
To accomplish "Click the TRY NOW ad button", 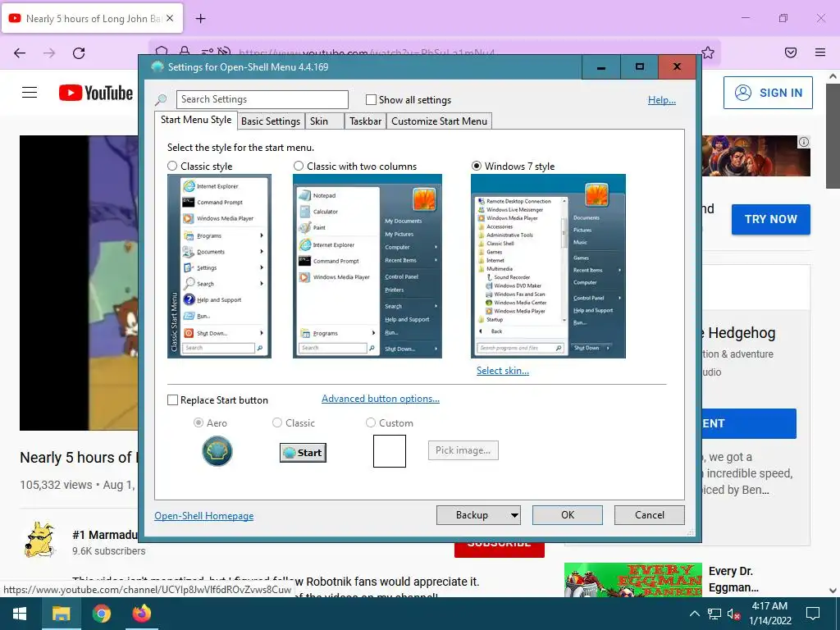I will tap(770, 219).
